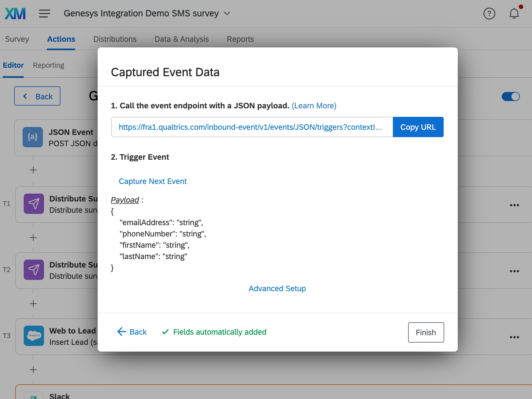
Task: Open the Advanced Setup link
Action: click(x=277, y=288)
